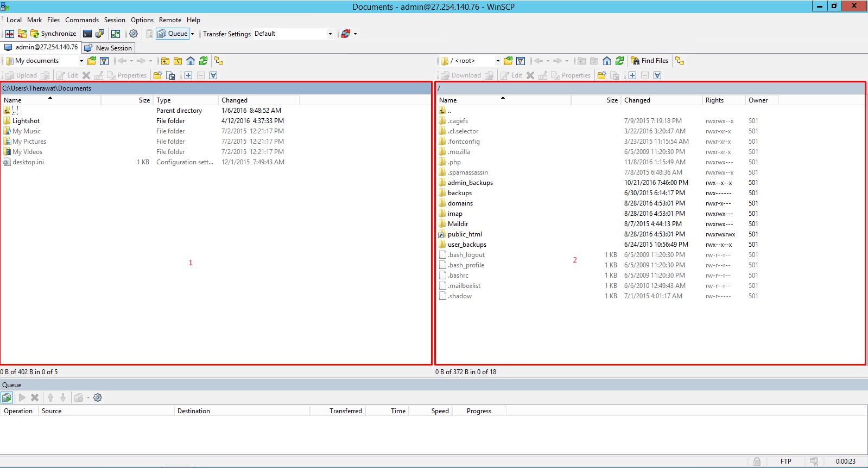Viewport: 868px width, 468px height.
Task: Open Preferences gear icon in main toolbar
Action: pos(134,34)
